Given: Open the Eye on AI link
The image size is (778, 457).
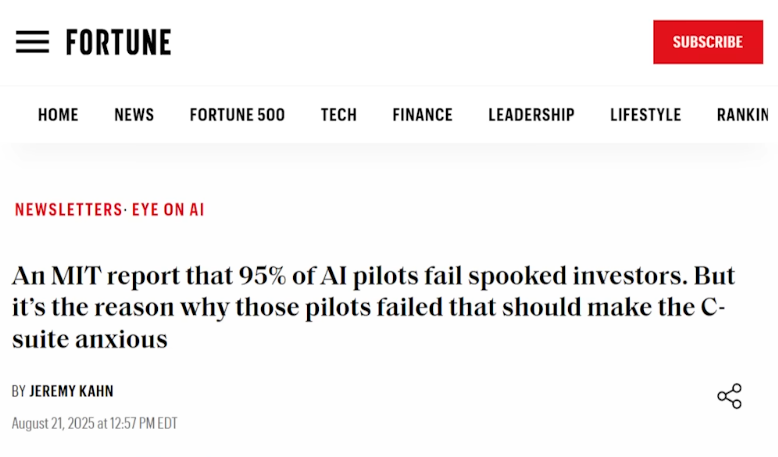Looking at the screenshot, I should pyautogui.click(x=168, y=210).
